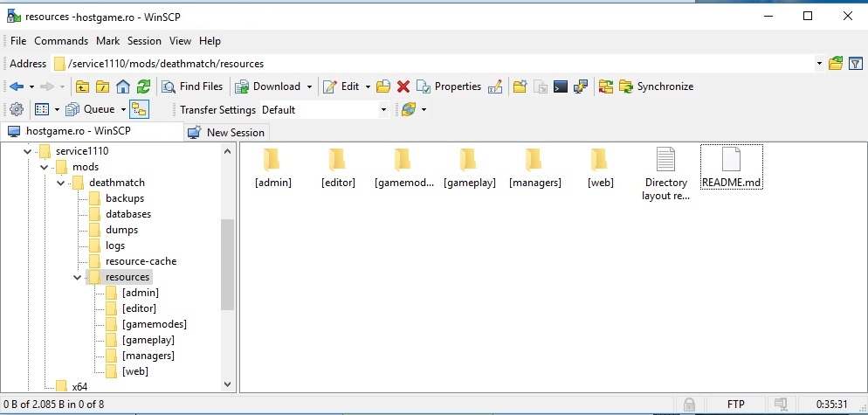
Task: Open Find Files
Action: click(192, 86)
